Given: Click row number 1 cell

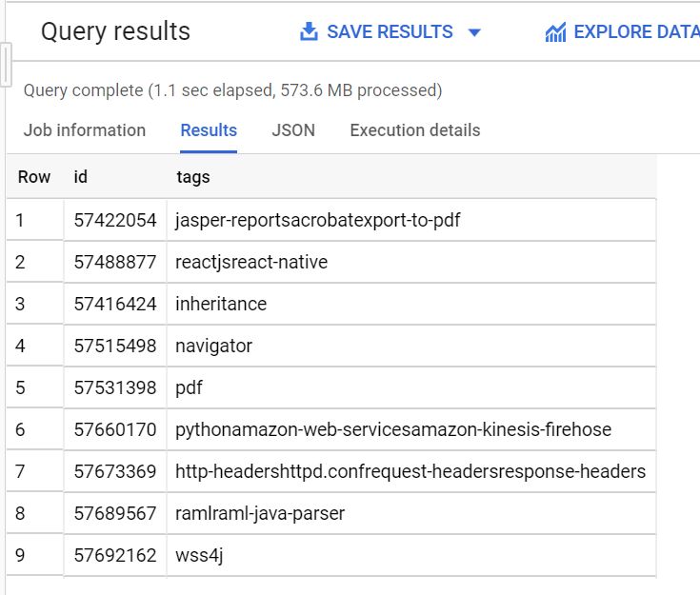Looking at the screenshot, I should tap(35, 220).
